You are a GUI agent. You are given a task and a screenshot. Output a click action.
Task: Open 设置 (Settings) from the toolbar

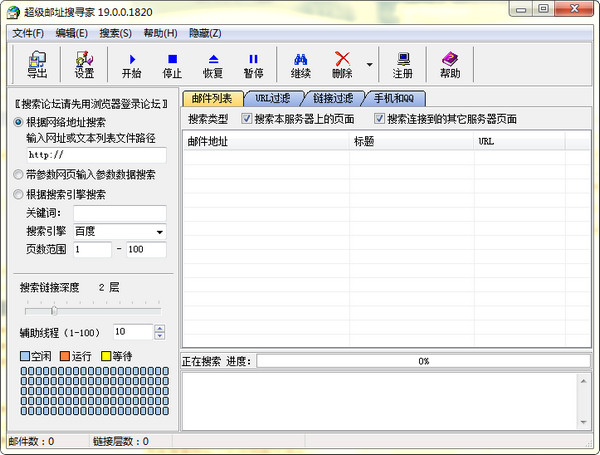[84, 64]
